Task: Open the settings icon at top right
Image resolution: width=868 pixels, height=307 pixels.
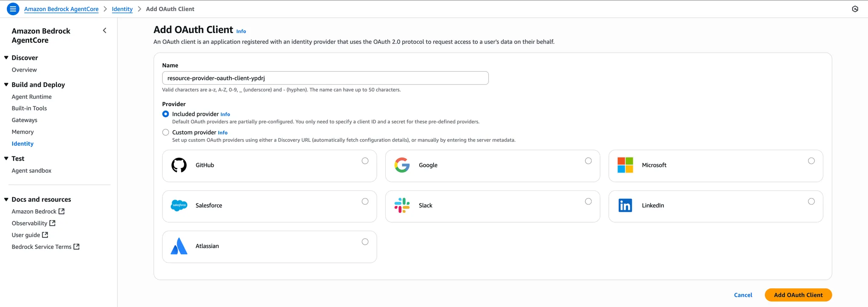Action: pos(855,9)
